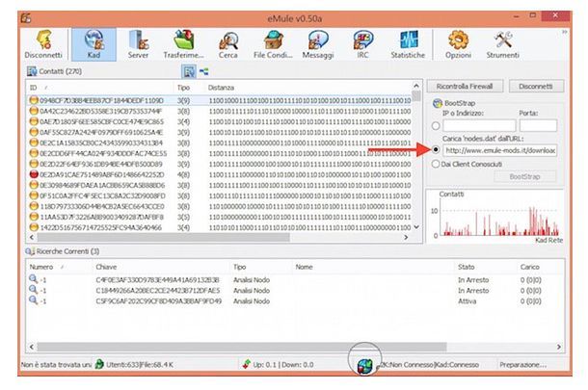Click the Disconnetti toolbar icon

[x=43, y=44]
